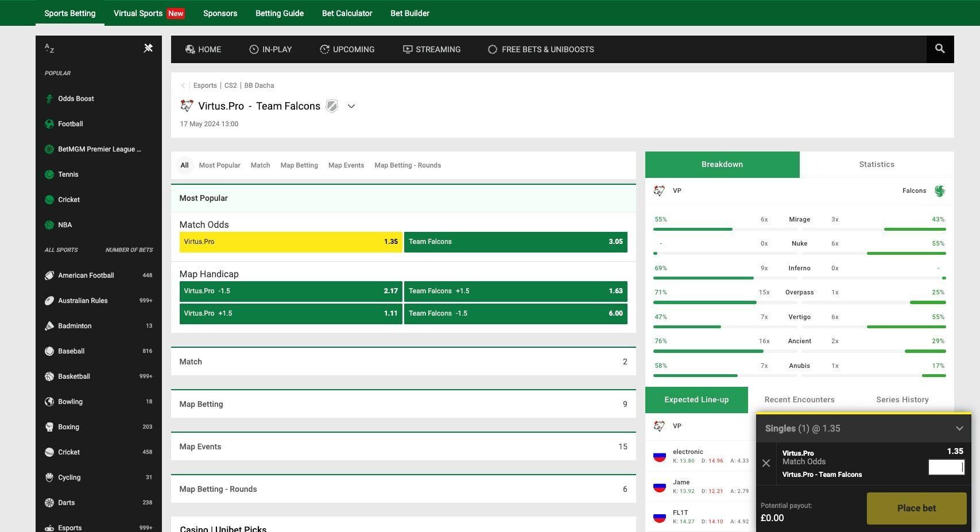Image resolution: width=980 pixels, height=532 pixels.
Task: Click the pin icon in sidebar header
Action: click(148, 48)
